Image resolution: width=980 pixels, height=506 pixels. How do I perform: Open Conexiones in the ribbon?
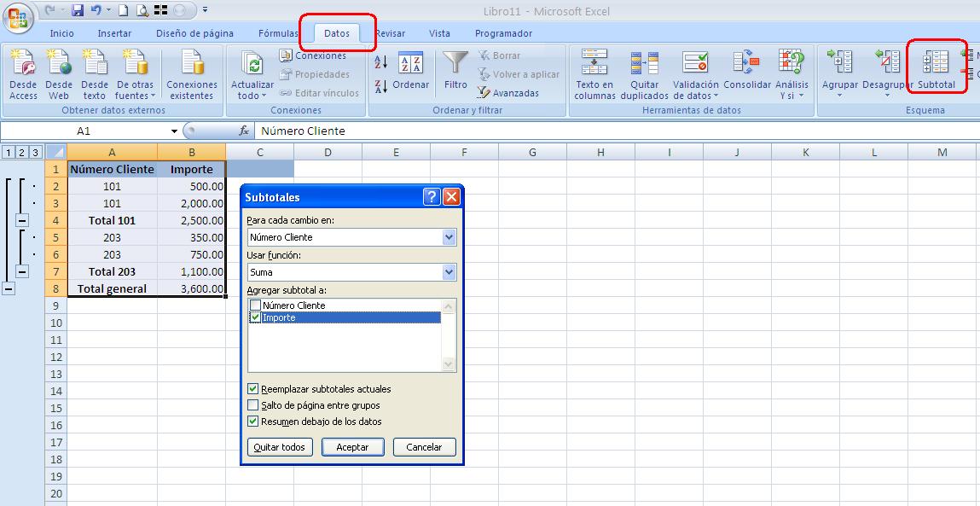pos(312,55)
